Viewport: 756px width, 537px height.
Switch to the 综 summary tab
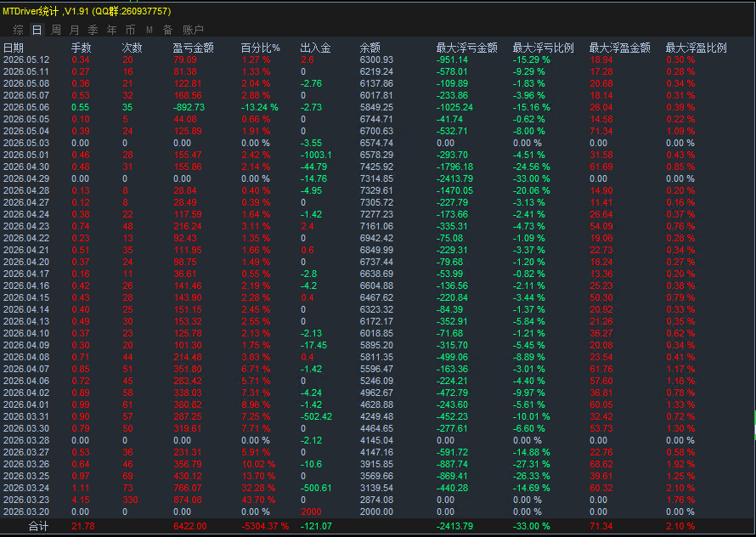coord(19,30)
